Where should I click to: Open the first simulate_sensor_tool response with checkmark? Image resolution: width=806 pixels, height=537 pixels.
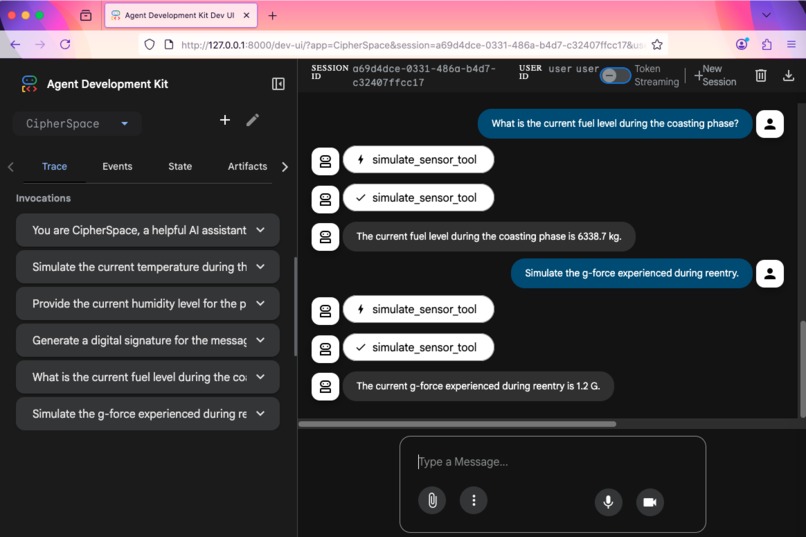418,198
